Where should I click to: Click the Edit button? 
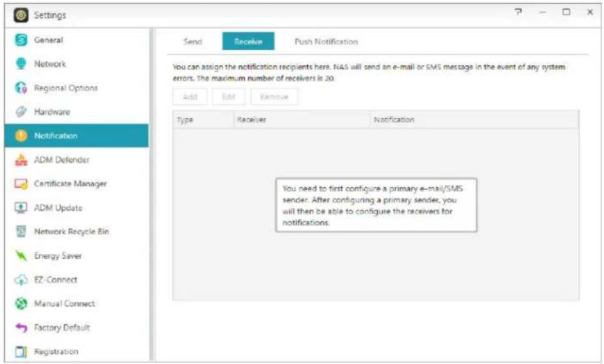point(229,96)
